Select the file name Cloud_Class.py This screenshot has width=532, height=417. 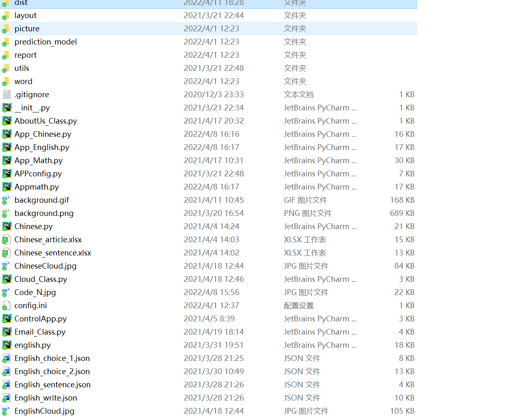pyautogui.click(x=41, y=279)
